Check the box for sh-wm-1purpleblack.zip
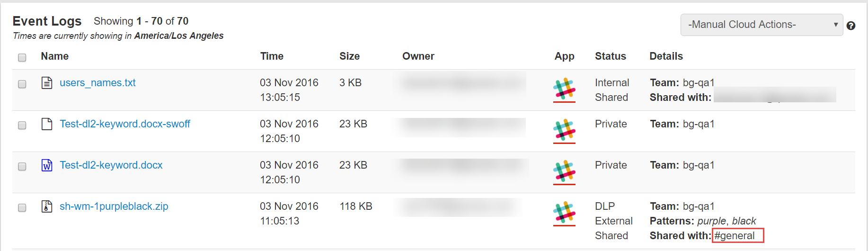868x251 pixels. click(x=22, y=207)
